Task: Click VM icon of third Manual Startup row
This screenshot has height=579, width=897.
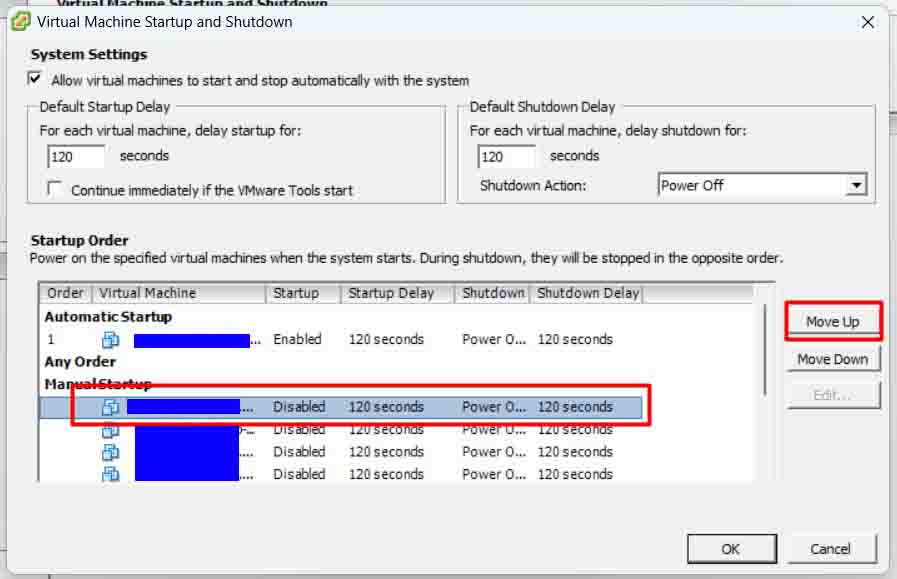Action: tap(110, 452)
